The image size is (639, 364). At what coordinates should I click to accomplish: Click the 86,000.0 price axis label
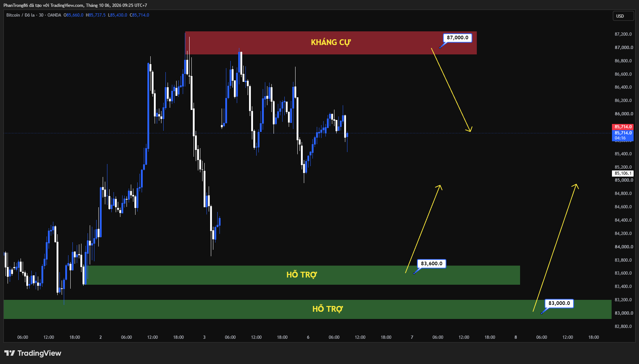[623, 114]
